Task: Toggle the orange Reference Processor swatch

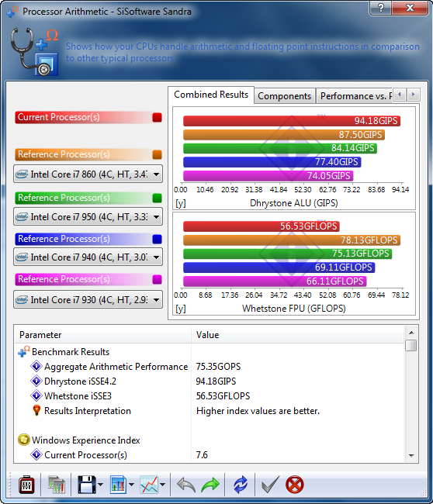Action: 157,154
